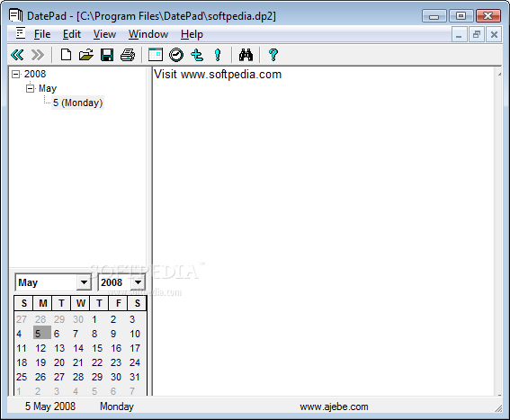The width and height of the screenshot is (510, 420).
Task: Select May 1 in the calendar
Action: tap(94, 319)
